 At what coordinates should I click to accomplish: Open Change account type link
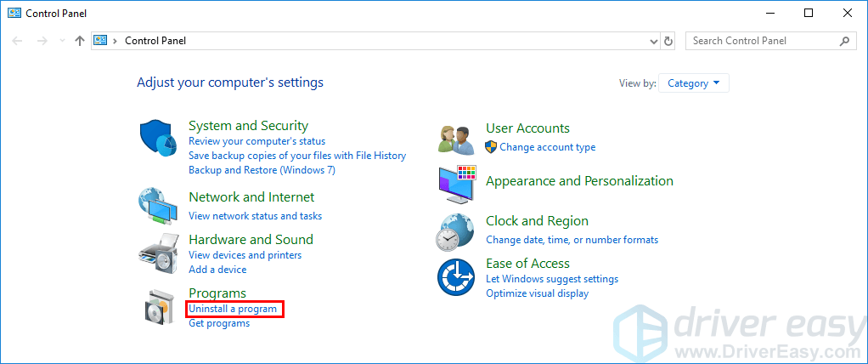[x=547, y=147]
